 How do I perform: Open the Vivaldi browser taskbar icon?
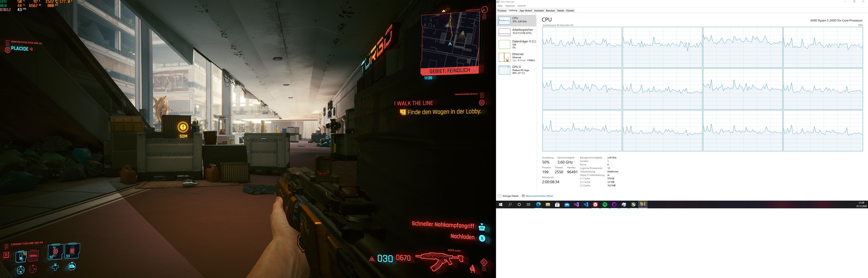tap(595, 205)
